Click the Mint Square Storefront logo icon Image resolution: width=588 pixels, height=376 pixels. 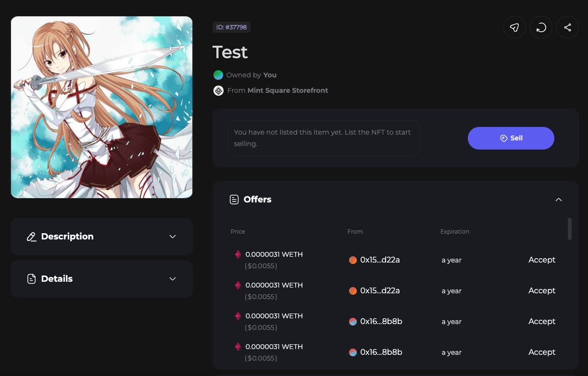point(218,90)
